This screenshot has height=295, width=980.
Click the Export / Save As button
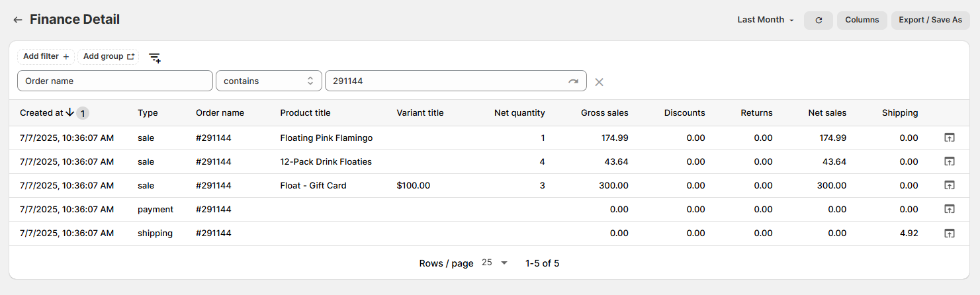[930, 20]
